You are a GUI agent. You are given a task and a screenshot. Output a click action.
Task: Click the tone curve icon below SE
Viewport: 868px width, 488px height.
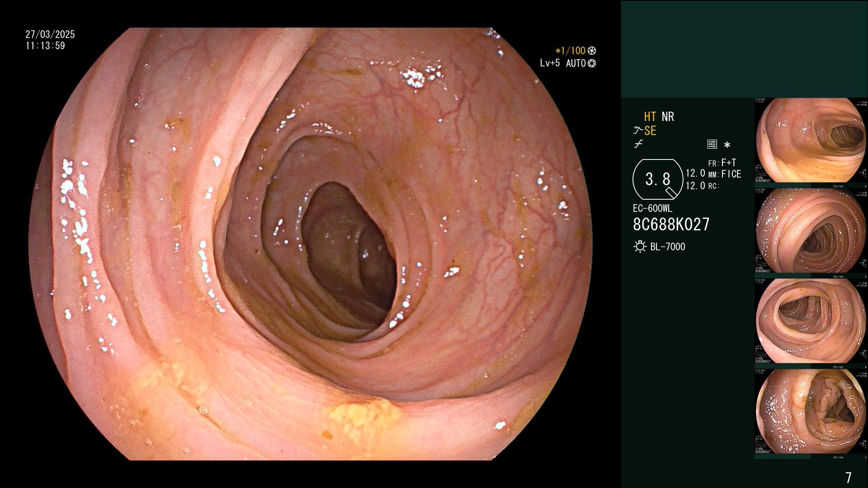tap(638, 145)
